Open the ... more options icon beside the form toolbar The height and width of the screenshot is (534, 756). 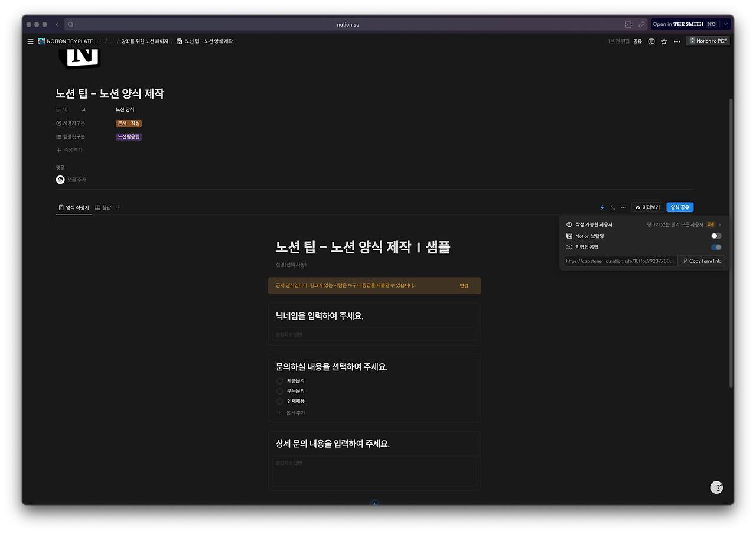click(623, 207)
